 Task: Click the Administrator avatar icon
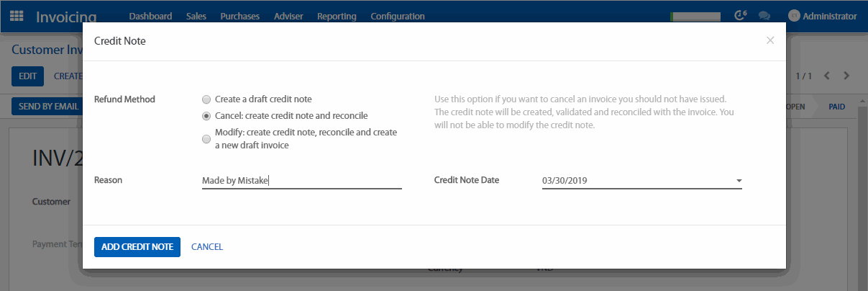point(794,16)
